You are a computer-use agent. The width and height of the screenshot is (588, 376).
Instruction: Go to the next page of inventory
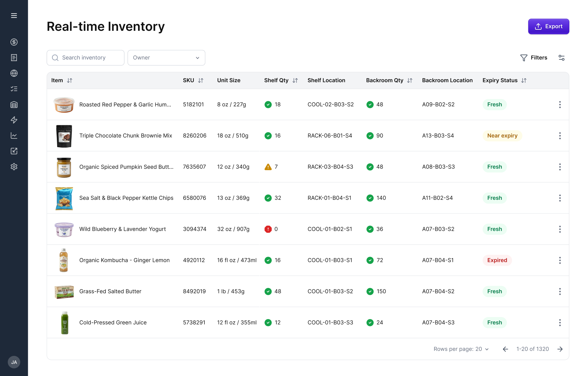point(560,349)
